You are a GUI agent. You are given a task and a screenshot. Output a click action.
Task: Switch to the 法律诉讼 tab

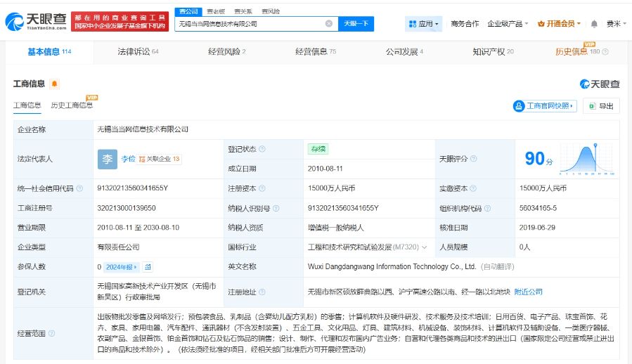click(138, 51)
